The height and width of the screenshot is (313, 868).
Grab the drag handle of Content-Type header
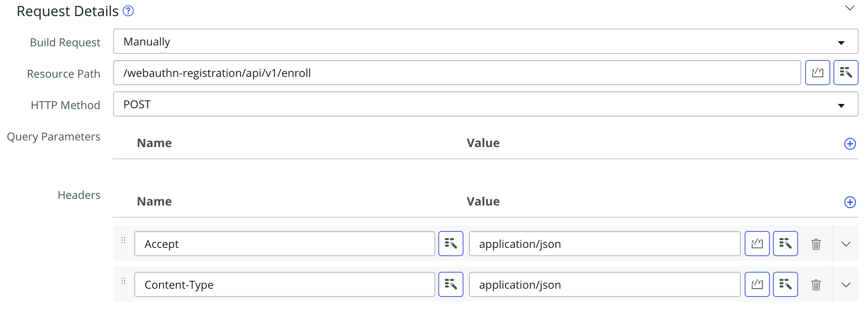click(x=123, y=281)
